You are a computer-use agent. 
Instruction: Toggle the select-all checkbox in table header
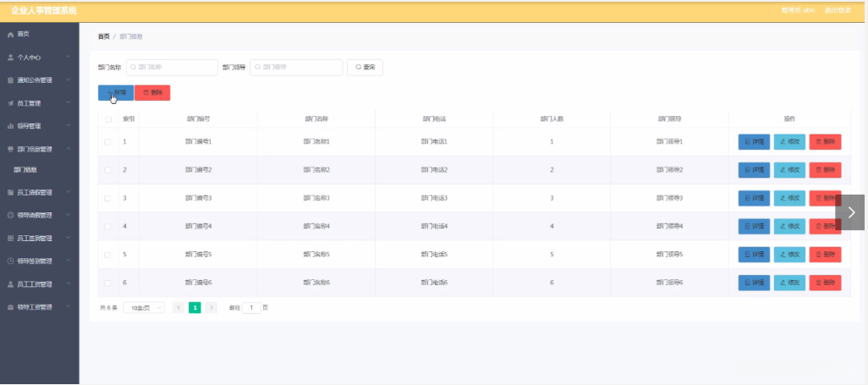click(x=108, y=119)
